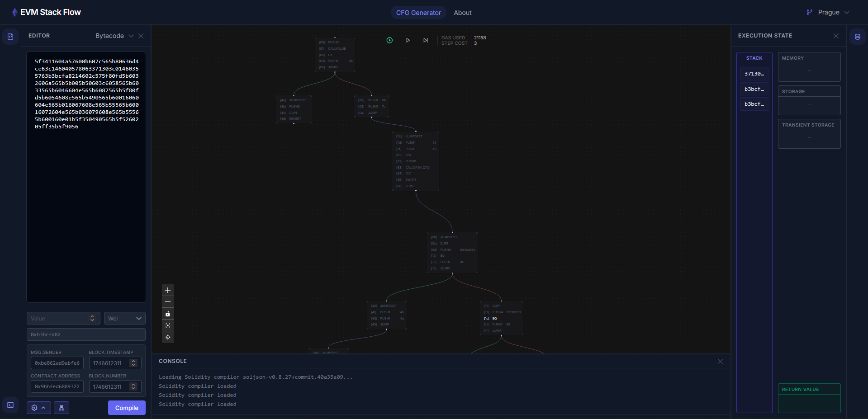Select the CFG node with CALLDATALOAD

(x=416, y=161)
